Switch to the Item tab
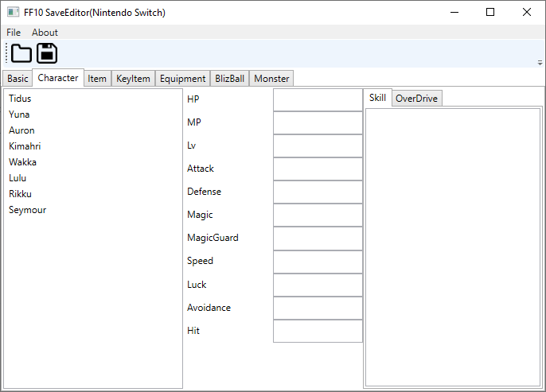The height and width of the screenshot is (392, 546). click(x=97, y=79)
